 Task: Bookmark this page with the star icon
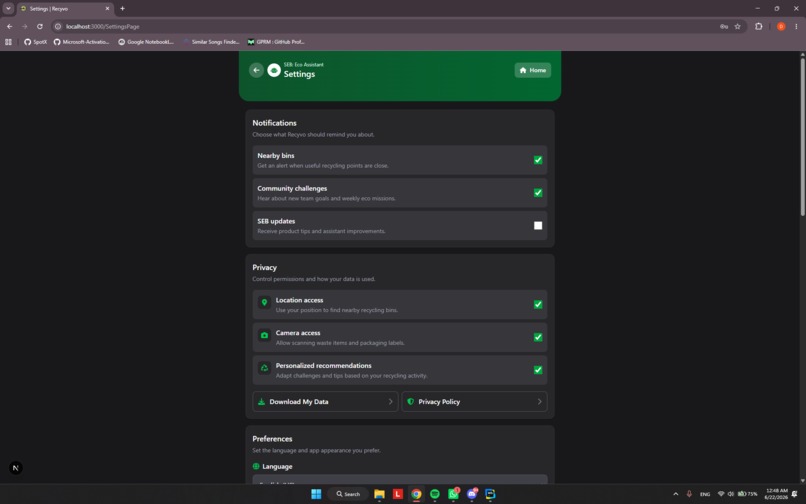point(737,26)
